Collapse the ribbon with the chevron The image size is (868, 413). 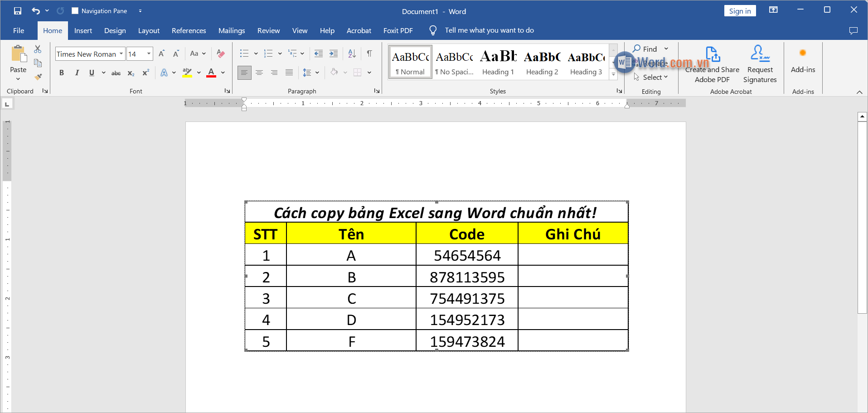click(859, 92)
